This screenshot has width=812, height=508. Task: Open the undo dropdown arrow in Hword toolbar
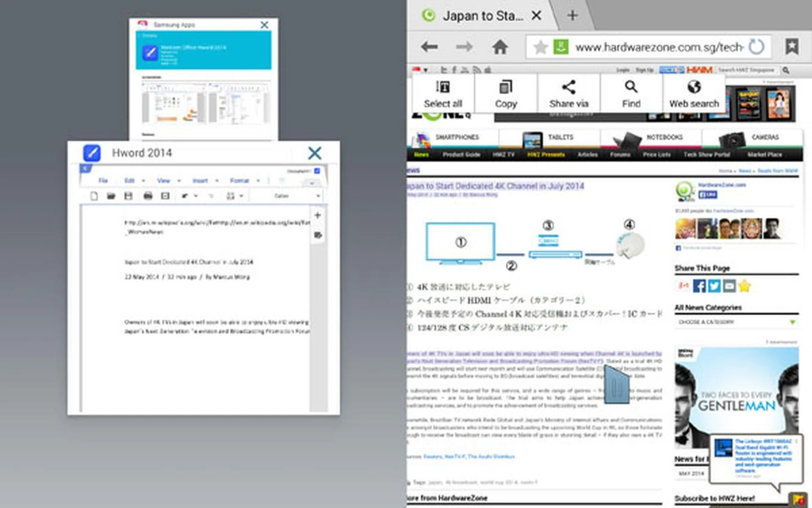(x=196, y=196)
